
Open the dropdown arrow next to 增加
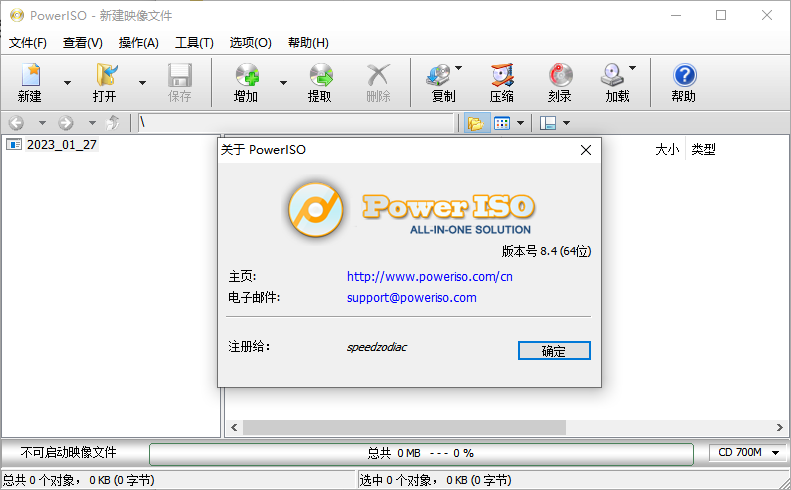coord(284,83)
